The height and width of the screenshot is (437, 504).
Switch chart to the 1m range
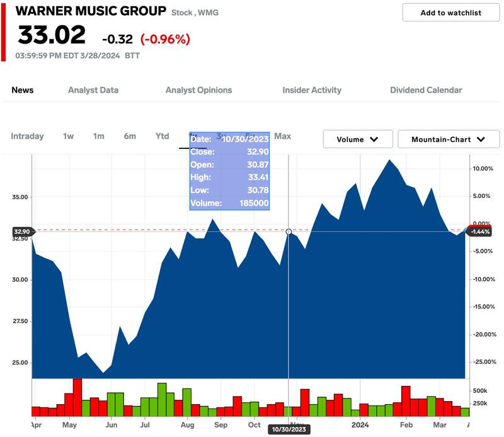(x=99, y=136)
